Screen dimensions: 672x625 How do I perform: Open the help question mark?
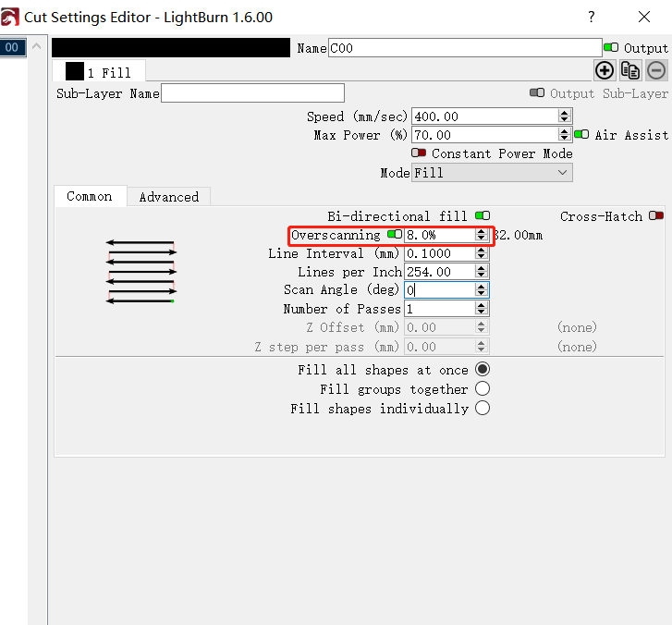pos(592,17)
